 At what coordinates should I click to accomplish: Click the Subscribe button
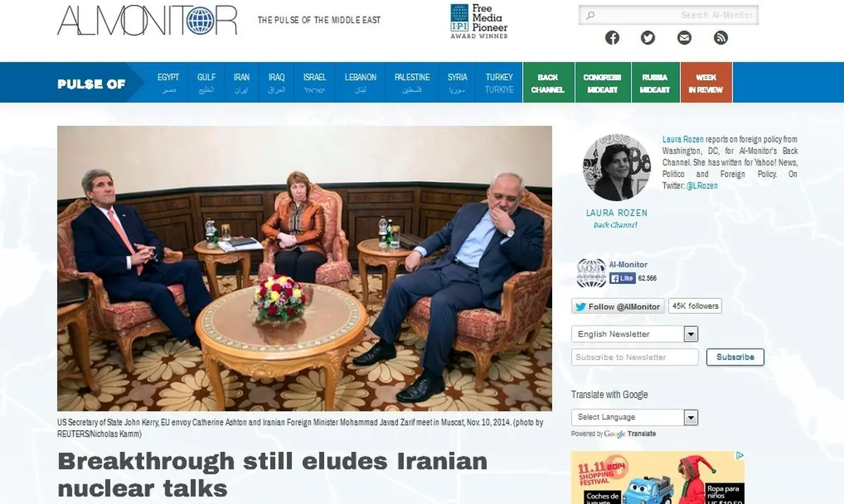point(735,357)
